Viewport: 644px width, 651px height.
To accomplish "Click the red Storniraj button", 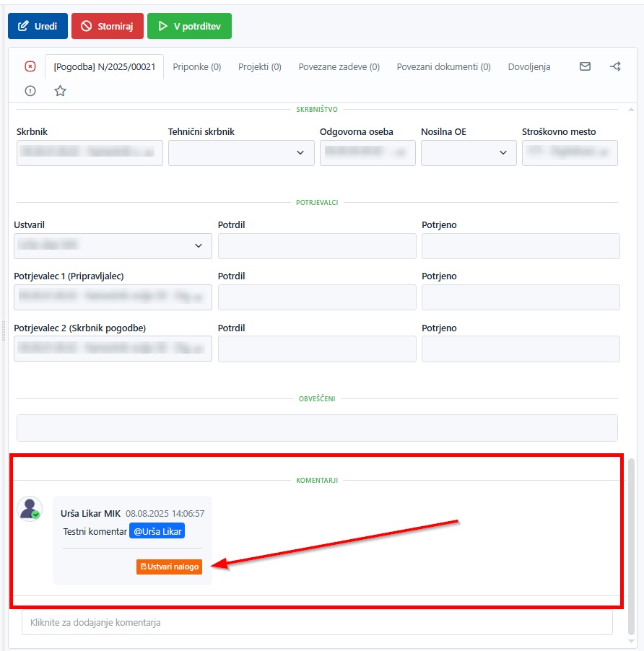I will point(107,26).
